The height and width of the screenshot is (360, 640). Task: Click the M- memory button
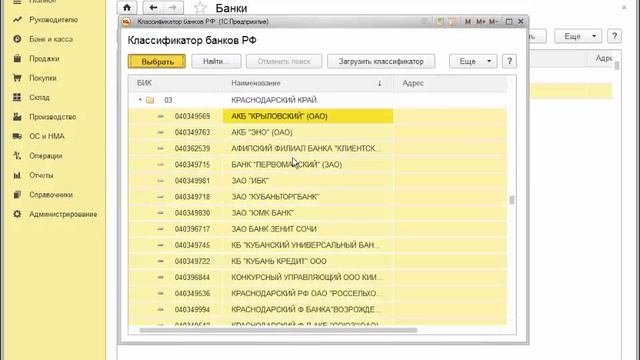click(x=493, y=22)
